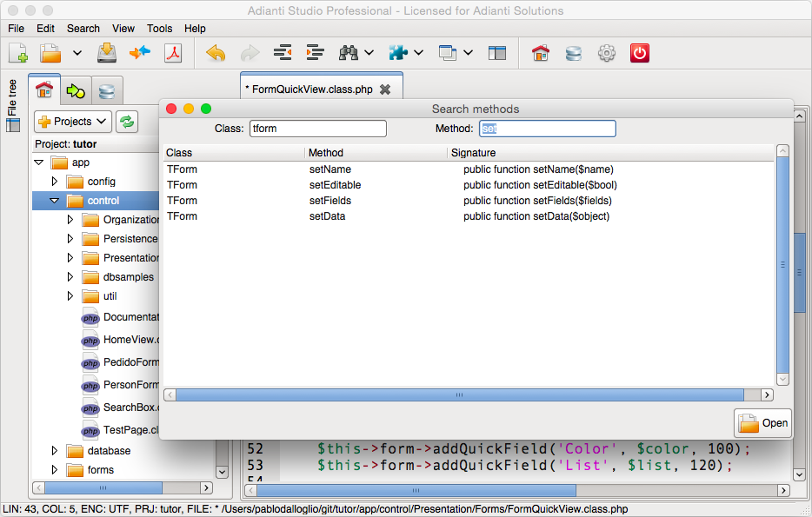The width and height of the screenshot is (812, 517).
Task: Sort by the Class column header
Action: point(234,153)
